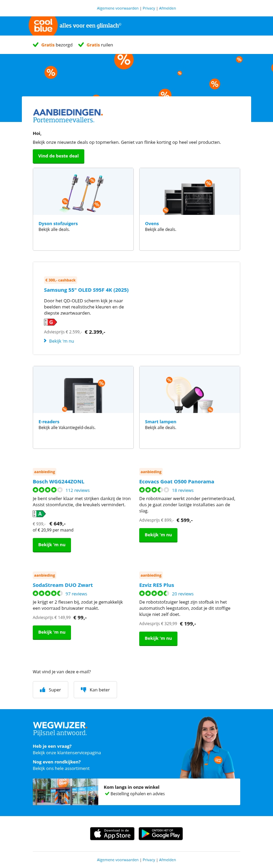The height and width of the screenshot is (868, 273).
Task: Click the Coolblue logo in header
Action: click(43, 26)
